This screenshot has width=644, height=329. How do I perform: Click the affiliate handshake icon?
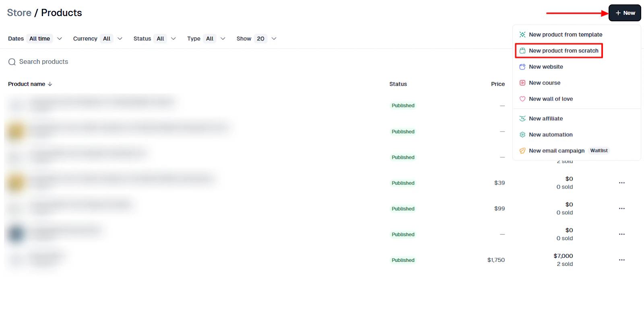click(x=522, y=119)
